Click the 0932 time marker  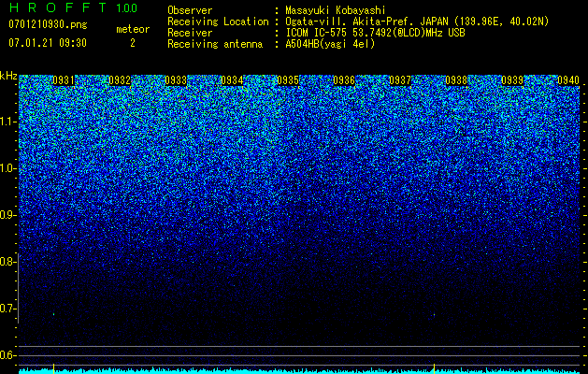(120, 80)
